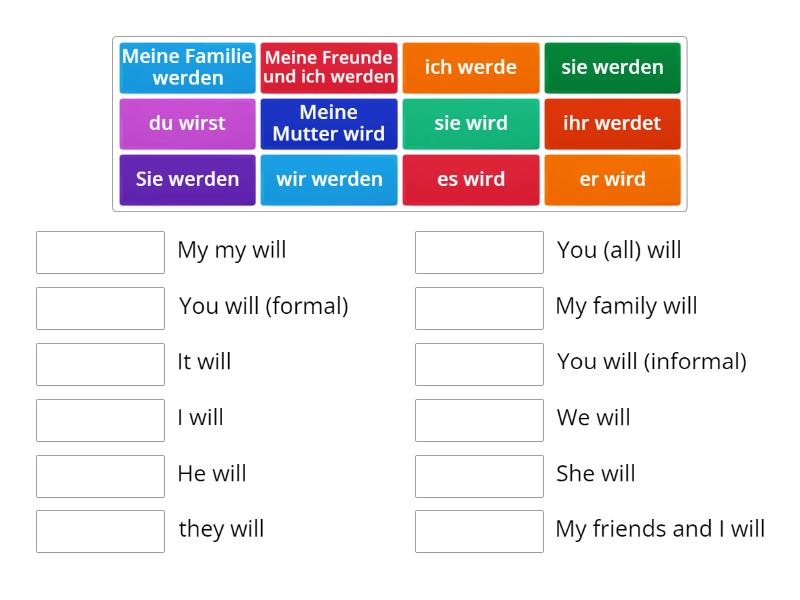Click the answer box beside "We will"
This screenshot has width=800, height=600.
(x=479, y=419)
